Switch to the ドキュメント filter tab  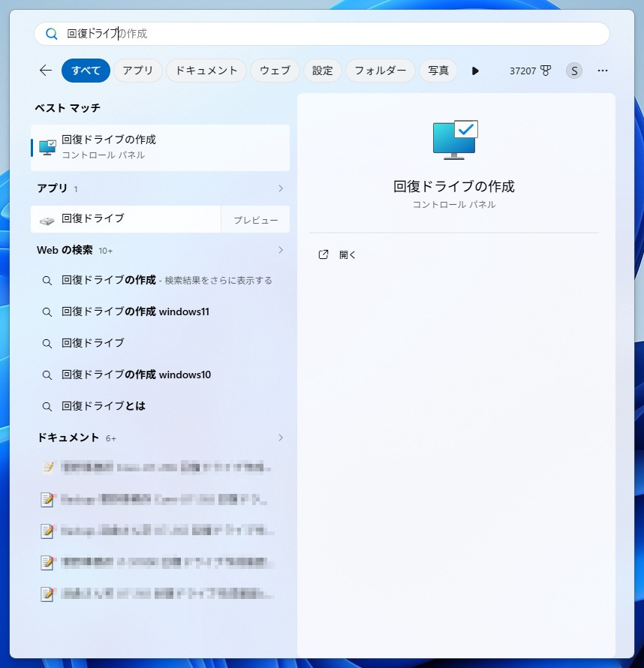[206, 71]
